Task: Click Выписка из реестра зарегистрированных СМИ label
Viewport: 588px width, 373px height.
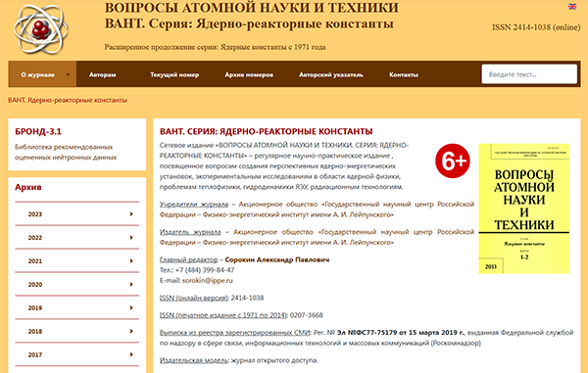Action: click(x=235, y=332)
